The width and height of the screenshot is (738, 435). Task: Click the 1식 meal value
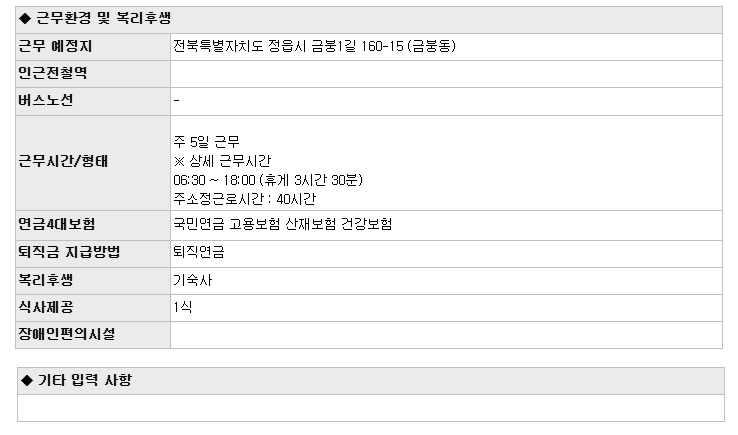click(x=183, y=307)
